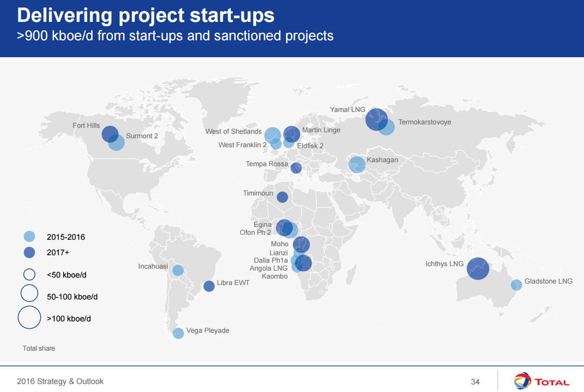Select the Vega Pleyade marker
The height and width of the screenshot is (392, 584).
click(x=178, y=333)
